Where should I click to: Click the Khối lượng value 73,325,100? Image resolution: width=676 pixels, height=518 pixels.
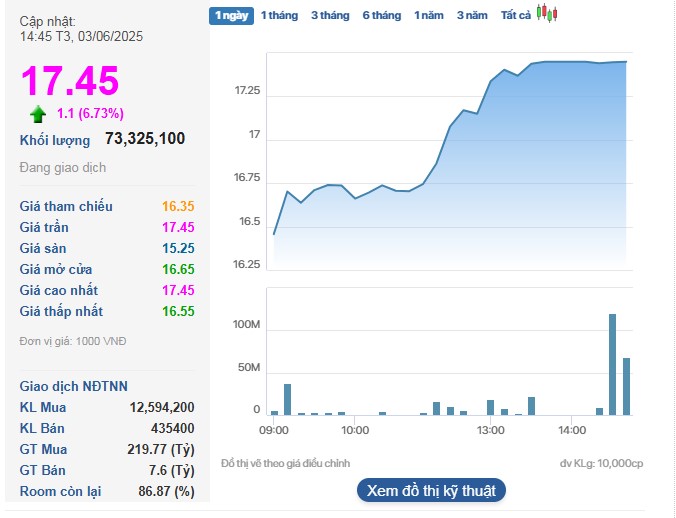[145, 139]
